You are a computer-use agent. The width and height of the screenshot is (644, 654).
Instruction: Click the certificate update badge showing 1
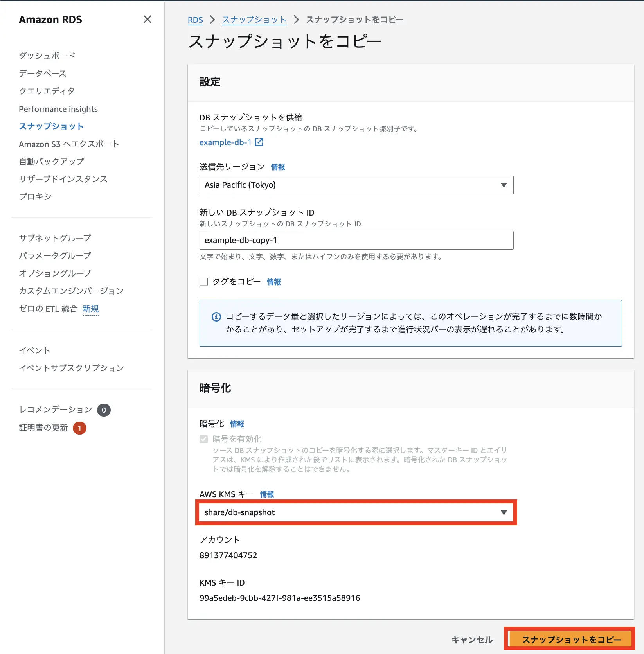80,428
